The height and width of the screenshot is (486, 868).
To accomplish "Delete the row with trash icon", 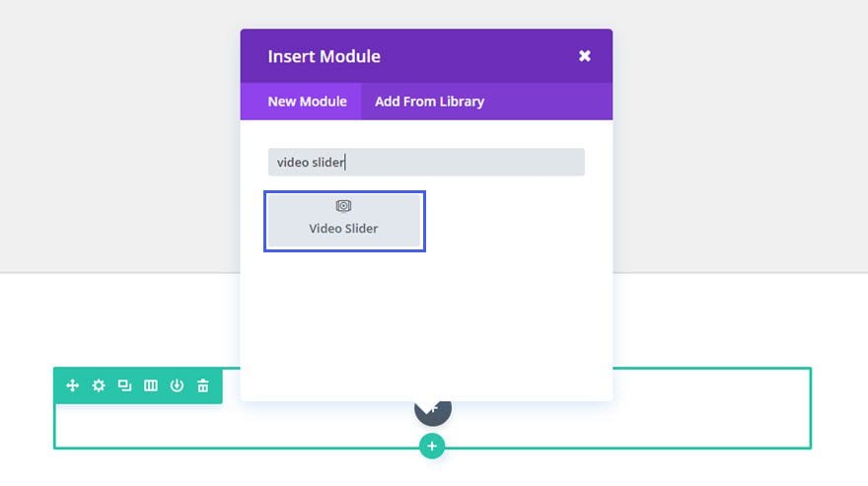I will (x=203, y=385).
